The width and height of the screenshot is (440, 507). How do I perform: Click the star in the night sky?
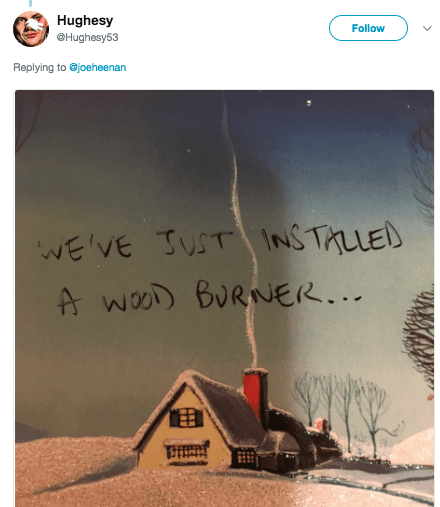coord(309,103)
